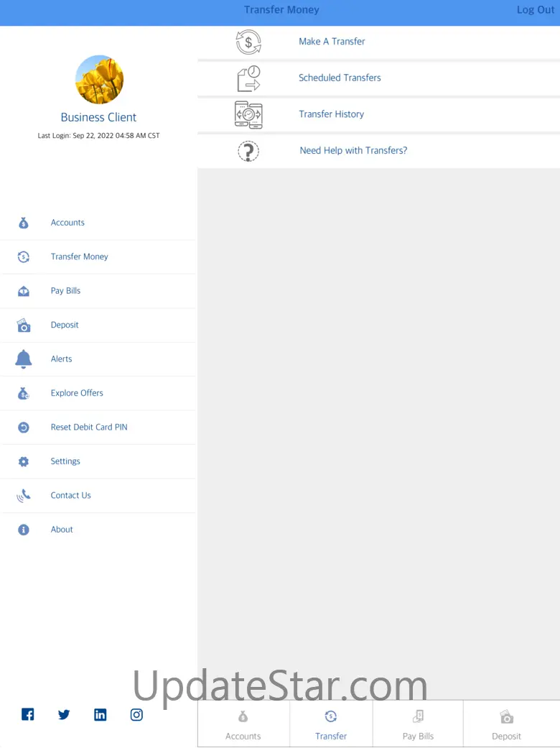View Transfer History
Image resolution: width=560 pixels, height=748 pixels.
pos(379,115)
